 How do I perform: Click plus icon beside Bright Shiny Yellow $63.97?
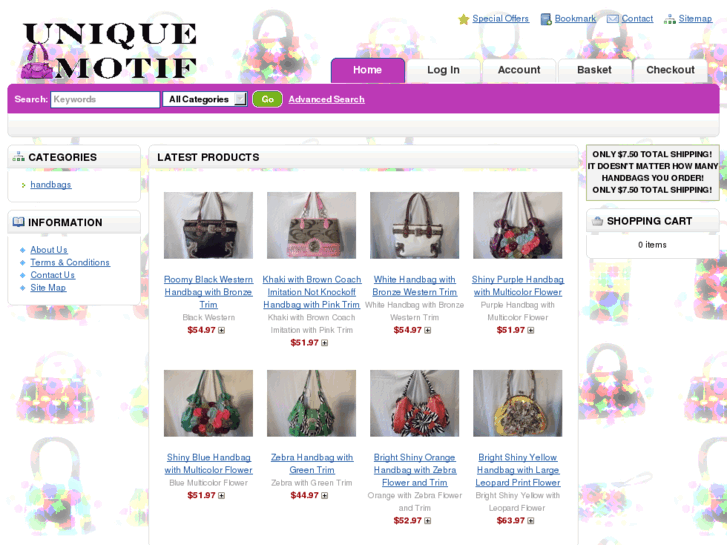tap(531, 520)
